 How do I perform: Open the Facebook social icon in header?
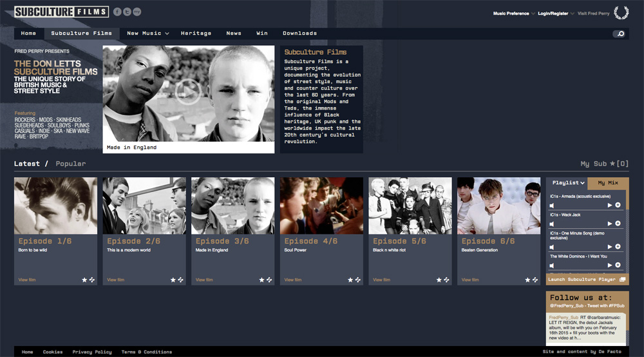117,12
